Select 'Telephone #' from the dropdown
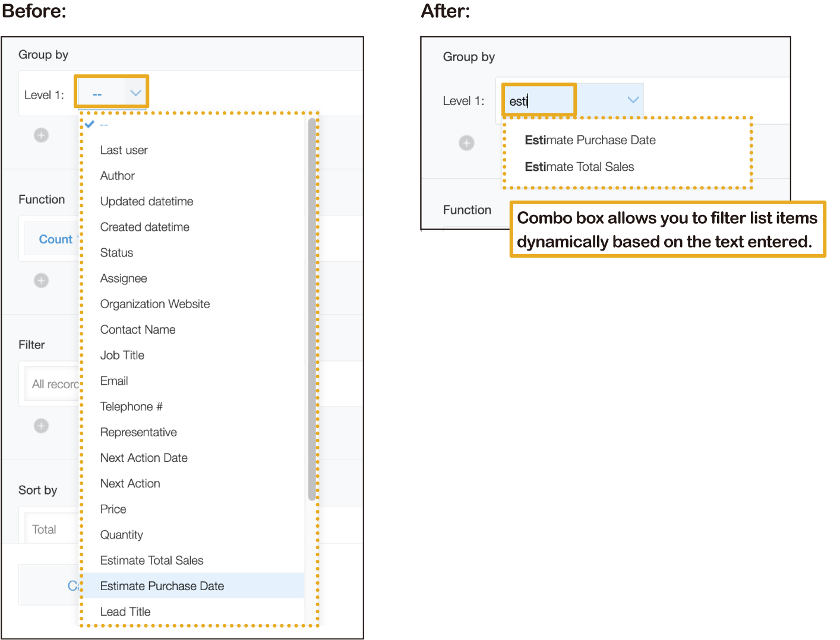Viewport: 840px width, 640px height. [x=131, y=407]
